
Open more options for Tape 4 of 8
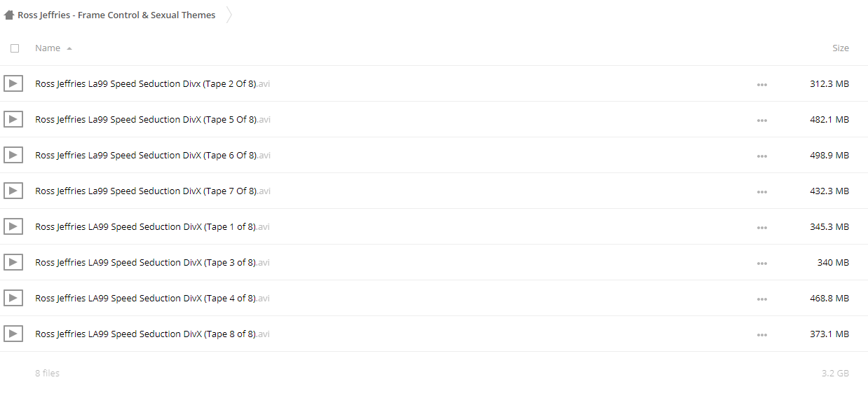click(x=762, y=299)
